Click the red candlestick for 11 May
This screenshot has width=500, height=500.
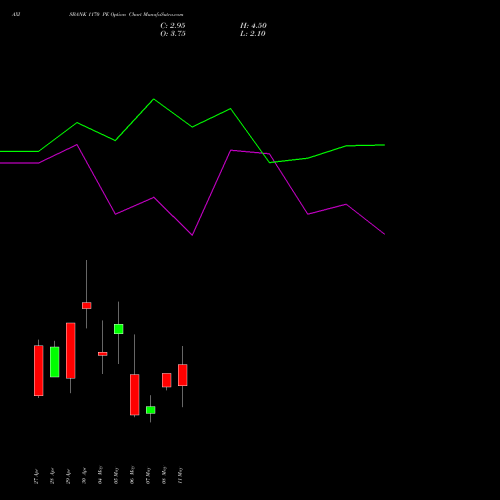[x=183, y=375]
